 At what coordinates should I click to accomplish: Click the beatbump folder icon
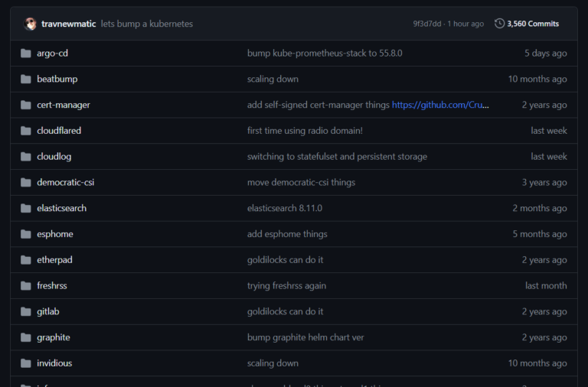(26, 80)
